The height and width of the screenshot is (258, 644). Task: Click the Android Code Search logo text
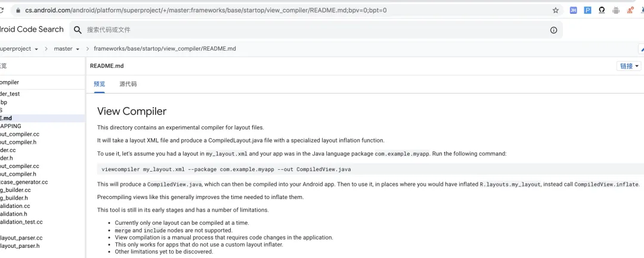[x=32, y=30]
